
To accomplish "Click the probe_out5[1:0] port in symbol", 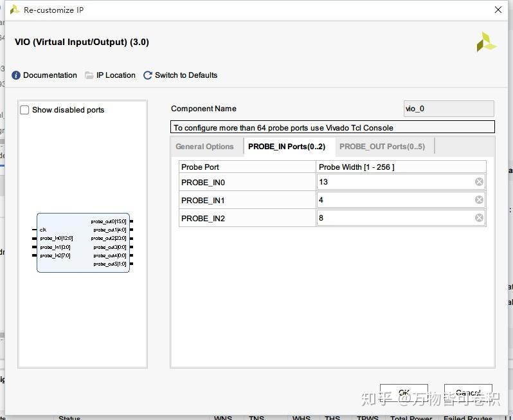I will 109,264.
